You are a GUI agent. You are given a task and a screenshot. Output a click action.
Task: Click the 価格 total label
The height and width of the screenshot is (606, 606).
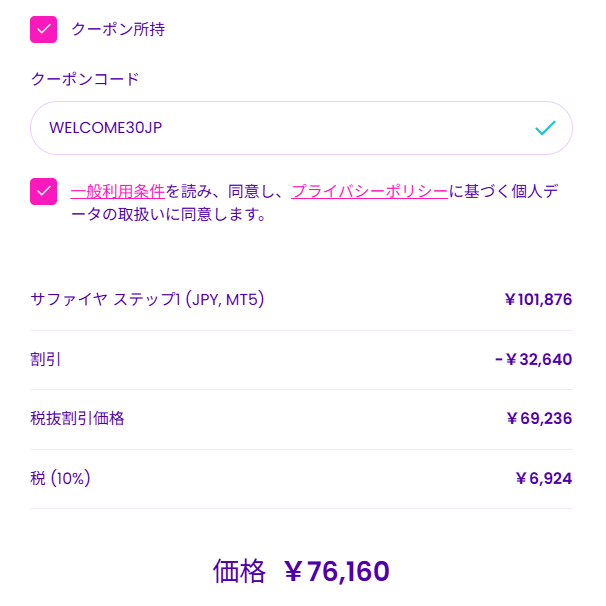click(x=239, y=571)
